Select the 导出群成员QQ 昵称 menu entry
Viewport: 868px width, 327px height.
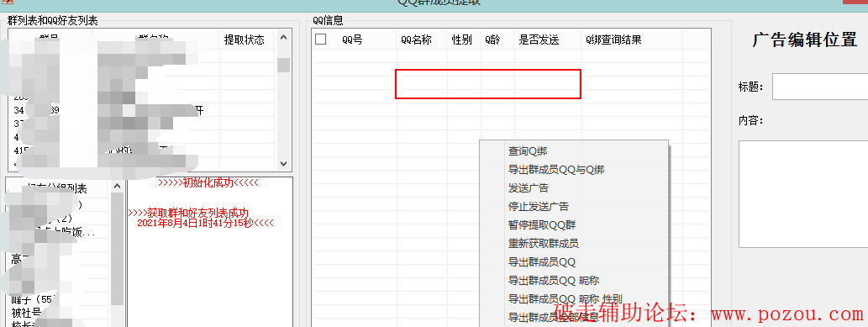[x=554, y=281]
